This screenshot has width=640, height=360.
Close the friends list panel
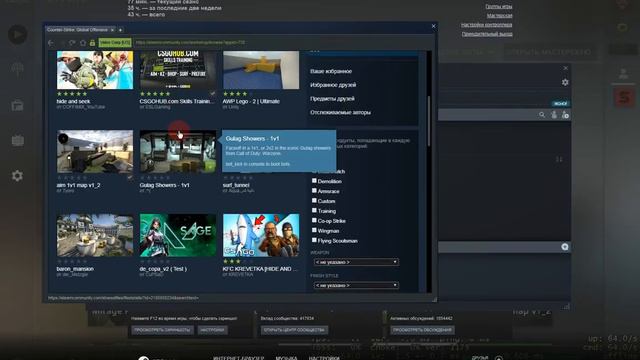click(x=566, y=68)
